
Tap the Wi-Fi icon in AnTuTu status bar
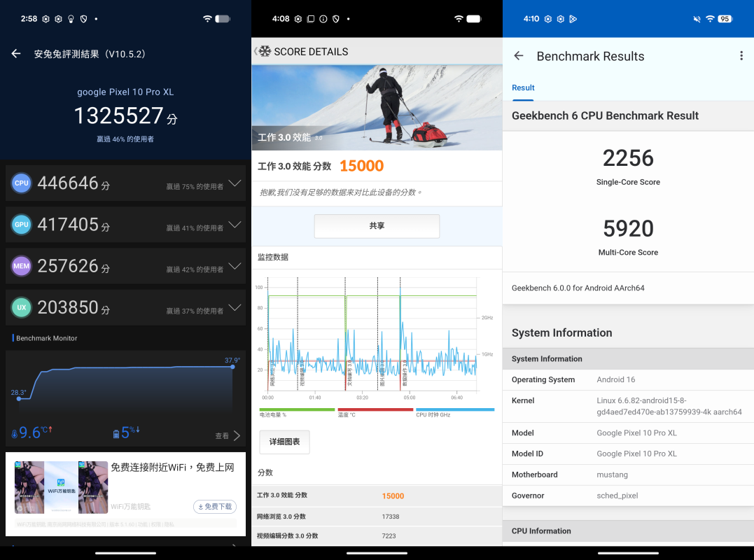[207, 19]
